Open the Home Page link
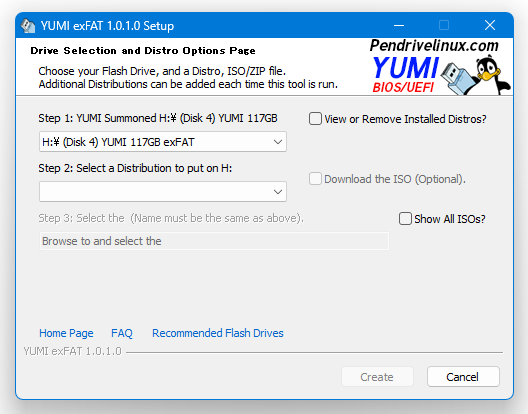The image size is (528, 414). [66, 333]
